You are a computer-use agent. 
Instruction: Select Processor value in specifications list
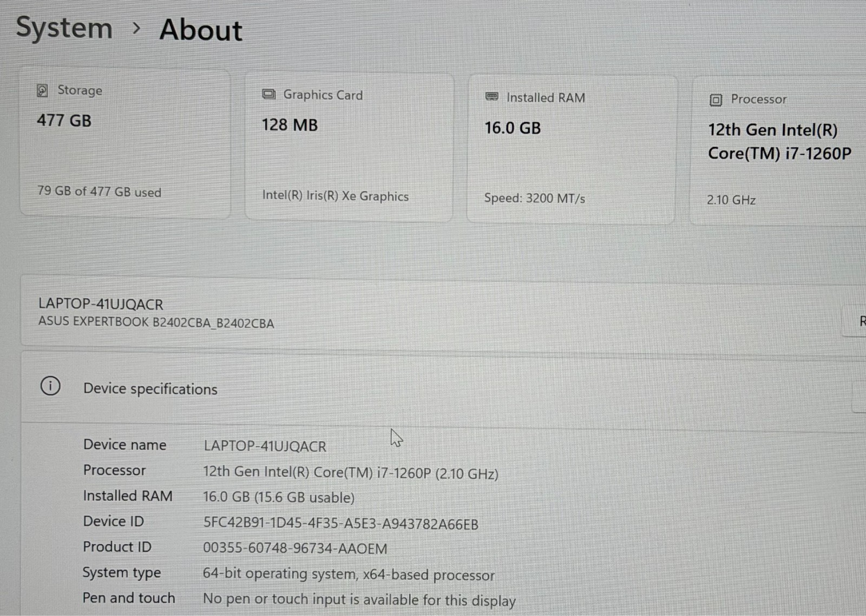pyautogui.click(x=351, y=473)
